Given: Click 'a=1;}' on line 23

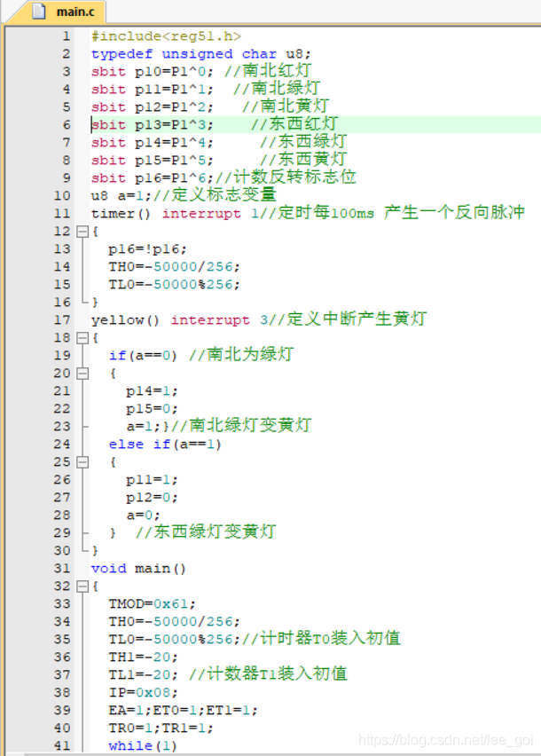Looking at the screenshot, I should [x=148, y=427].
